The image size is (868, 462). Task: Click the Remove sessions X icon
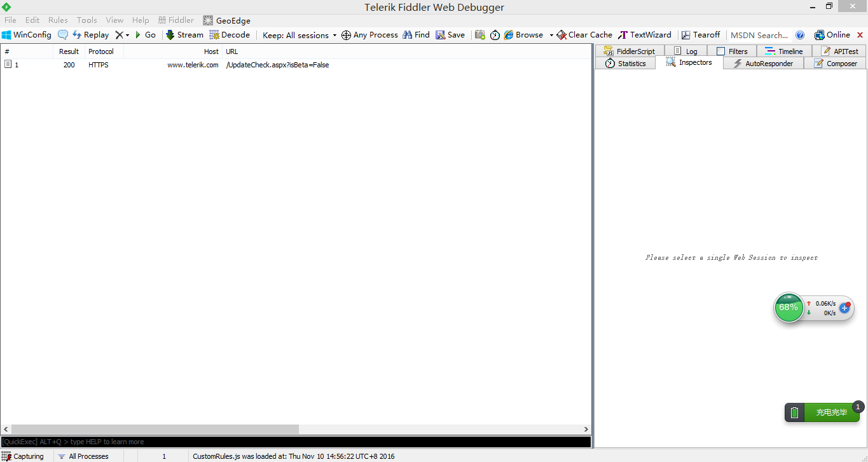pos(118,35)
